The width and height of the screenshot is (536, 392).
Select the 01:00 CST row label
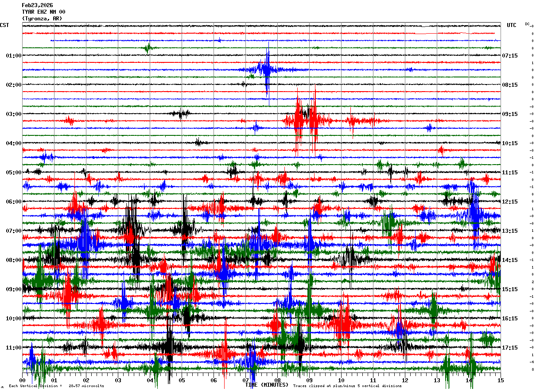click(x=14, y=56)
